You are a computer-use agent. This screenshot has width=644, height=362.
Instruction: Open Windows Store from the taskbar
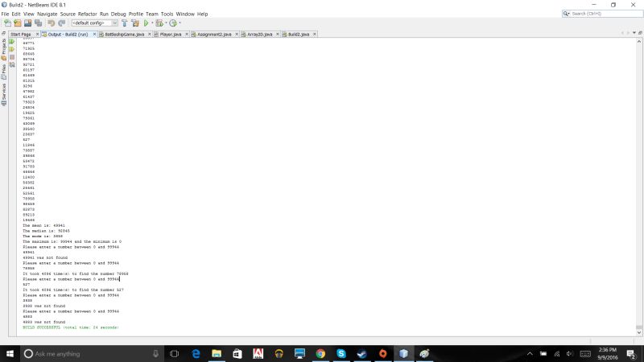[x=237, y=353]
